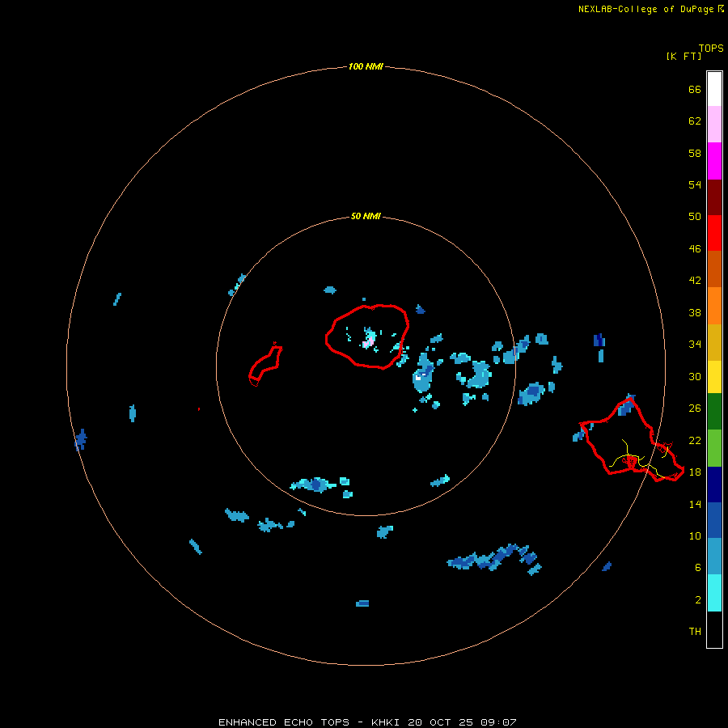Click the legend value 54
Image resolution: width=728 pixels, height=728 pixels.
coord(695,184)
